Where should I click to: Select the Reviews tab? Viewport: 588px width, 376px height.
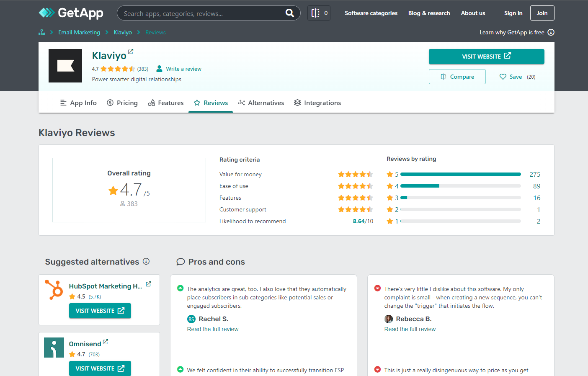pyautogui.click(x=211, y=103)
